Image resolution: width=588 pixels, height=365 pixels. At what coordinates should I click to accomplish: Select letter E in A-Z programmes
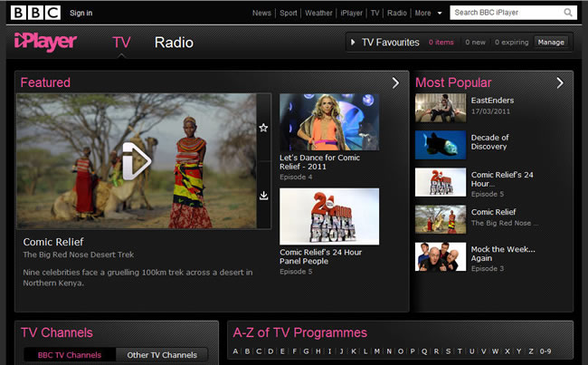(282, 351)
